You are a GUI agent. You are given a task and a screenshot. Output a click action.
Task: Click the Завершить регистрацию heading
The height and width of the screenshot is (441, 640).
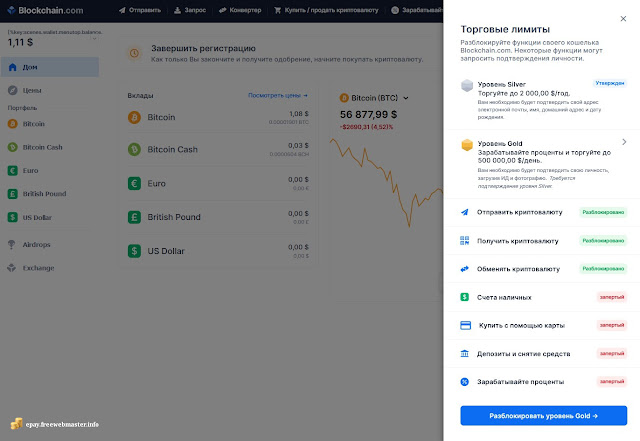[x=203, y=48]
